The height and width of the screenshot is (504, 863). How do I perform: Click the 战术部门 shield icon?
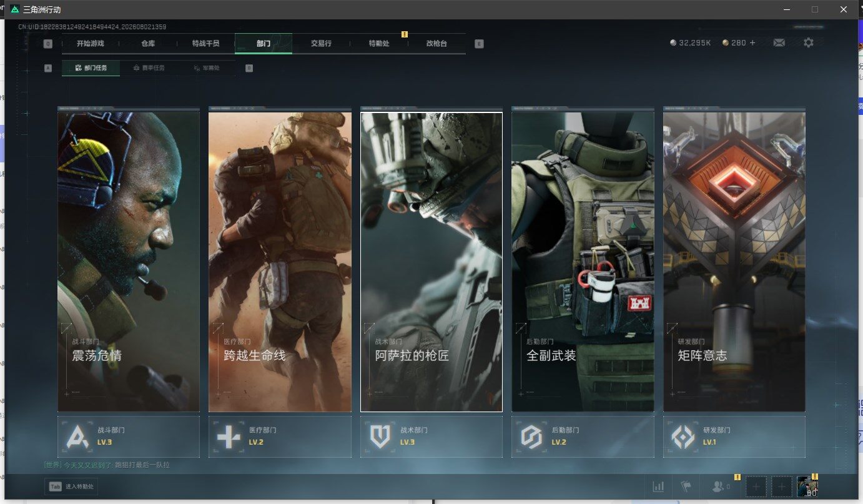coord(380,437)
